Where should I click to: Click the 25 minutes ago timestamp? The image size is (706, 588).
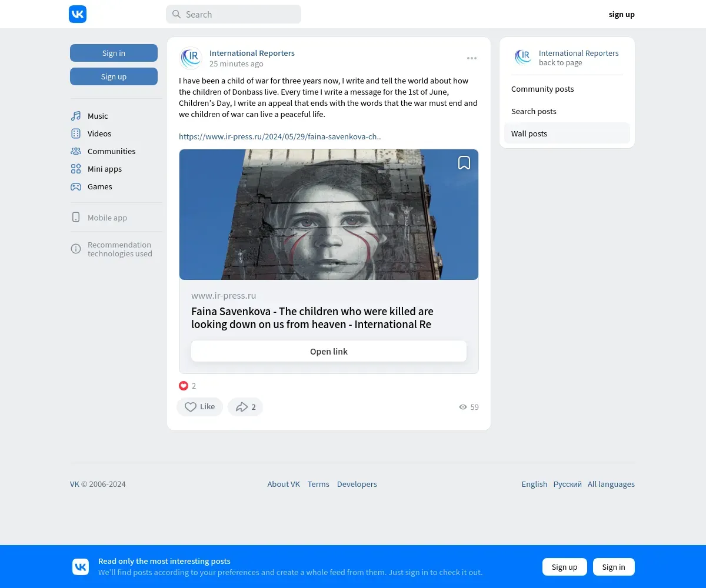tap(237, 64)
